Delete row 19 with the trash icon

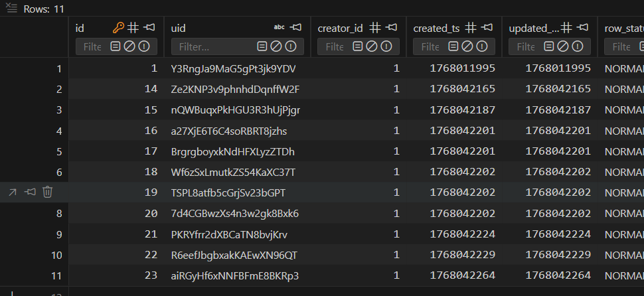tap(48, 192)
